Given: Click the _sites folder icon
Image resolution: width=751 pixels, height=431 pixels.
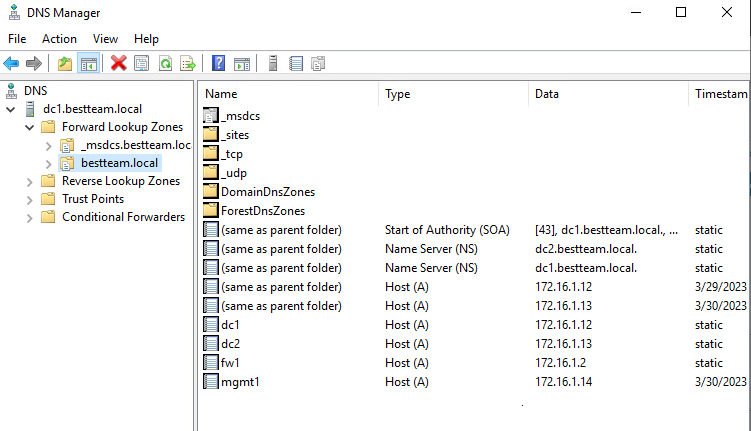Looking at the screenshot, I should pyautogui.click(x=211, y=135).
